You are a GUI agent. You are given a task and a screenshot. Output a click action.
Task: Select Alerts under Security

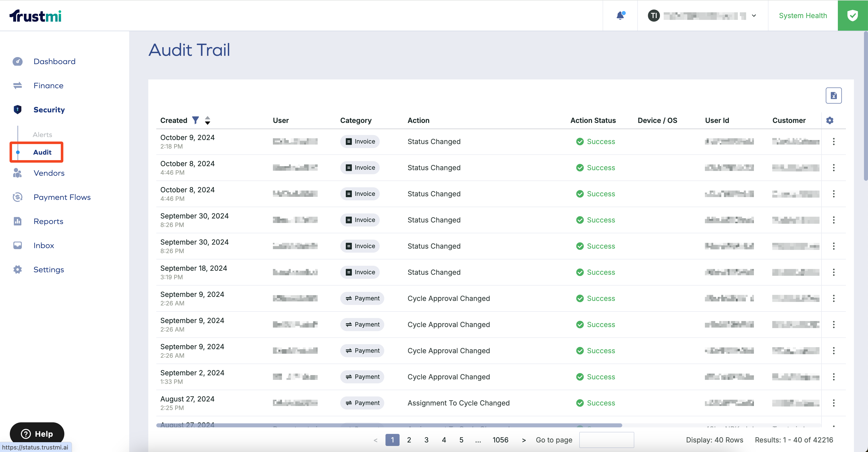[42, 134]
